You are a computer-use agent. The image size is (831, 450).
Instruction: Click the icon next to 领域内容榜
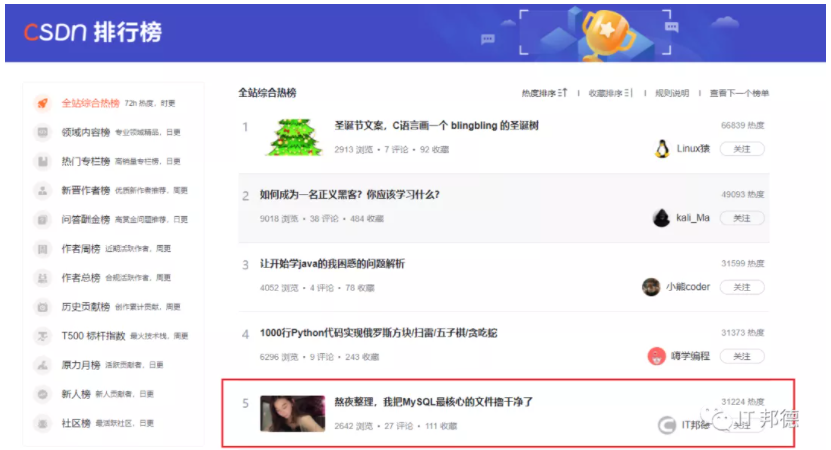[42, 132]
